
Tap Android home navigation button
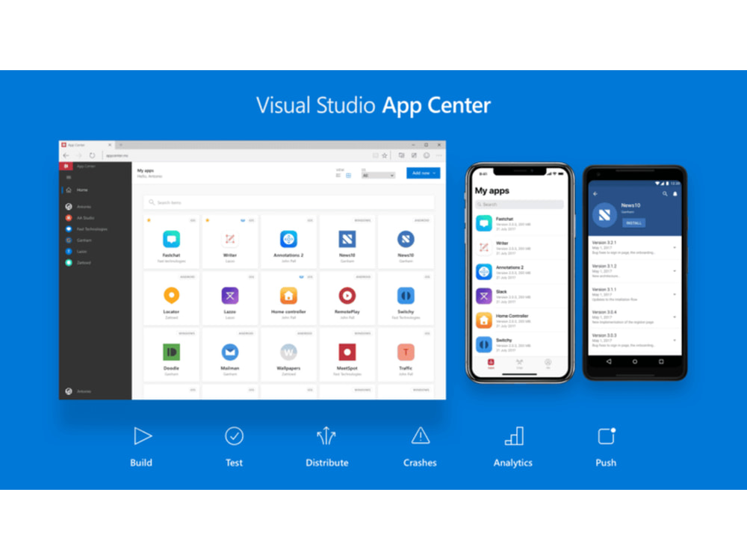634,361
